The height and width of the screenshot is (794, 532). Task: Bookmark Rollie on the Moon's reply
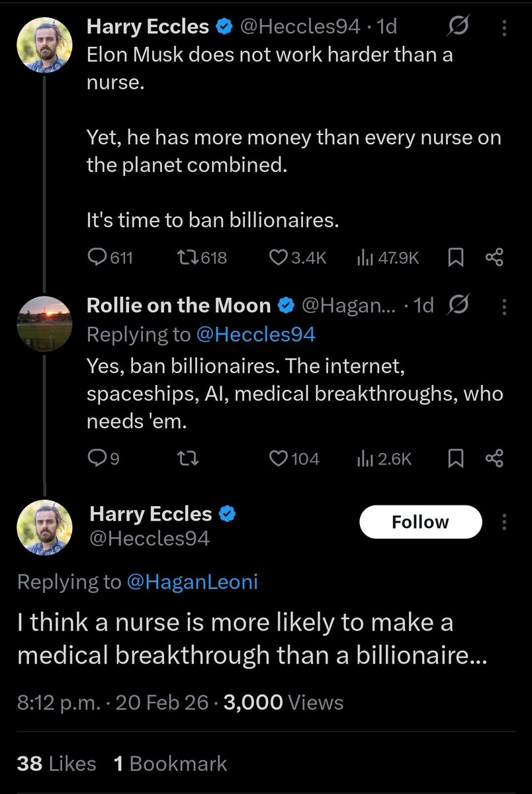[456, 458]
